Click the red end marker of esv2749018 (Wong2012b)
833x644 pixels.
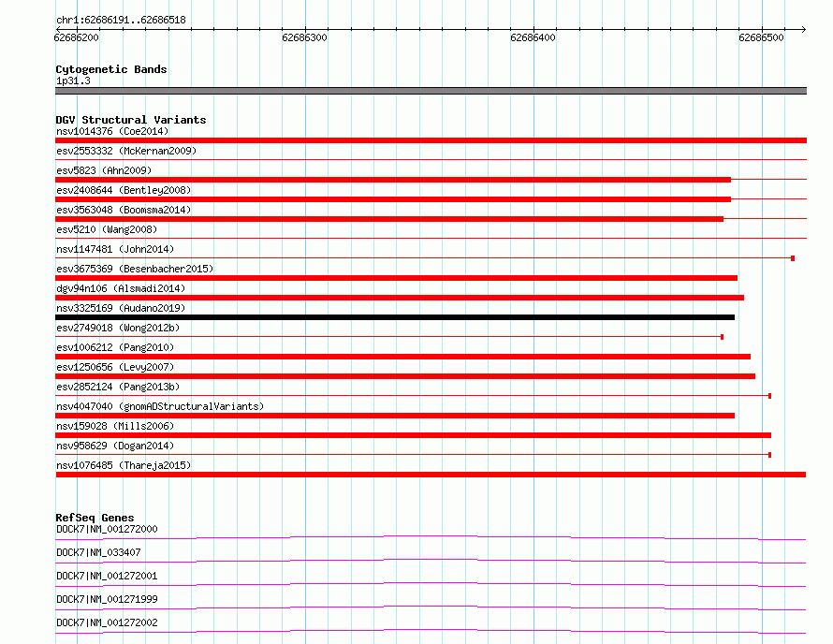click(722, 337)
